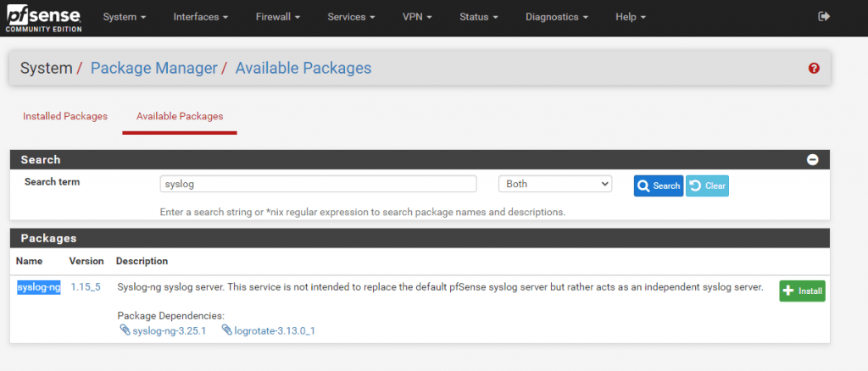The width and height of the screenshot is (868, 371).
Task: Open the Services menu
Action: [x=351, y=17]
